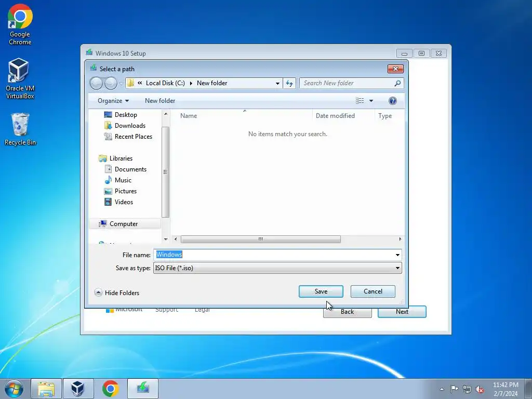This screenshot has width=532, height=399.
Task: Open the Organize menu
Action: click(113, 101)
